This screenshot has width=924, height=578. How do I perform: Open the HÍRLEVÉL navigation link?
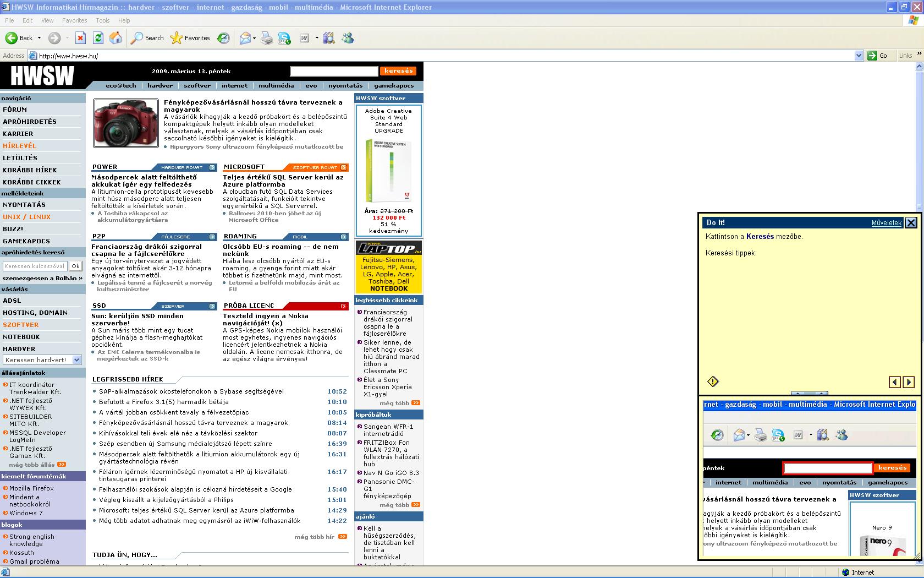coord(20,146)
